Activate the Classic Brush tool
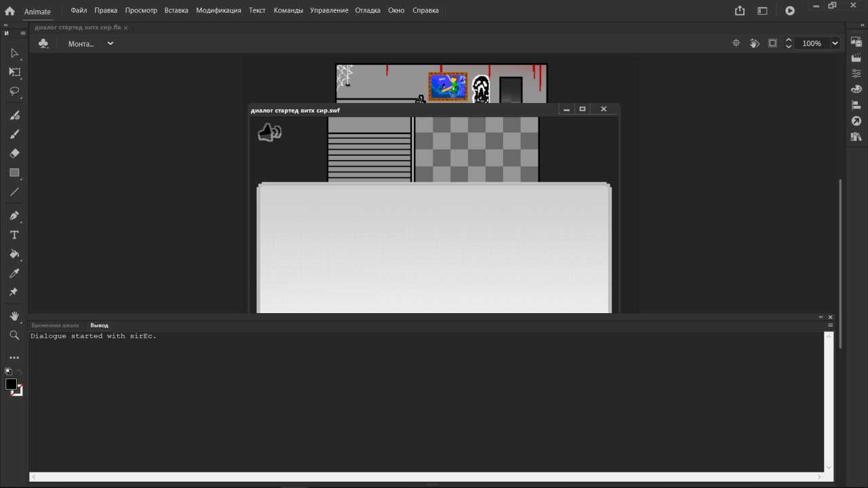The image size is (868, 488). coord(14,134)
